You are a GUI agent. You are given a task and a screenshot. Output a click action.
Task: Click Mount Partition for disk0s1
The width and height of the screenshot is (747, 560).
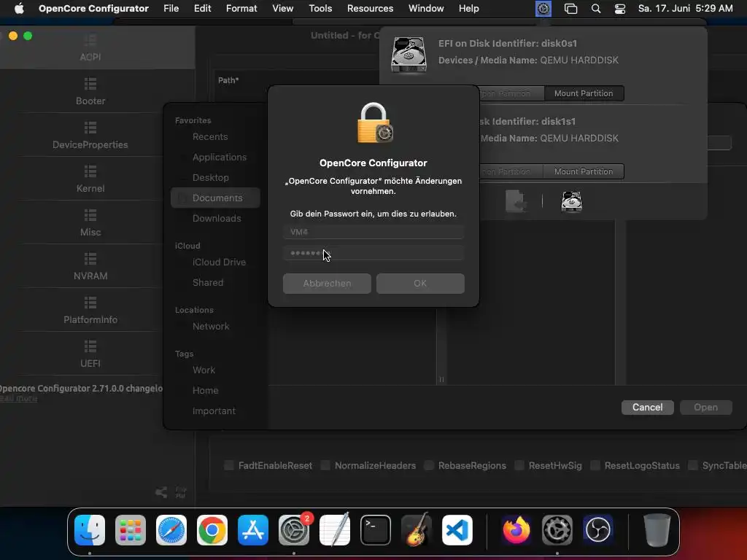584,93
